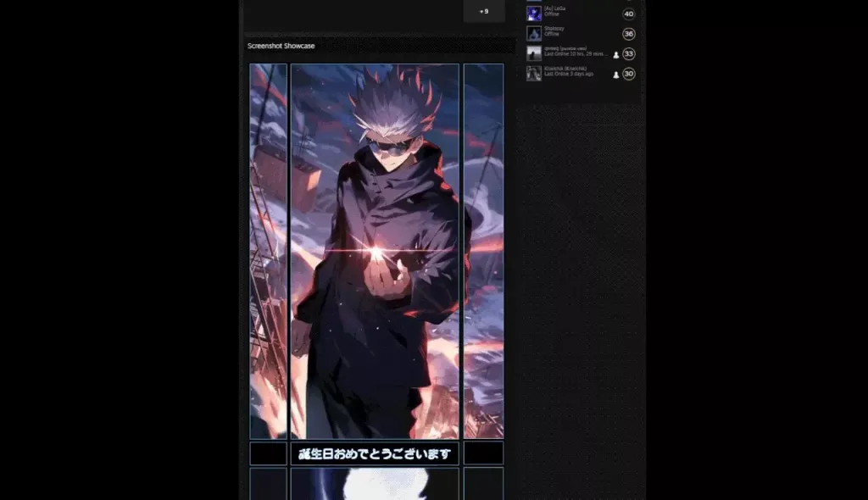Click Shalopay's level 36 badge
The height and width of the screenshot is (500, 868).
click(628, 33)
